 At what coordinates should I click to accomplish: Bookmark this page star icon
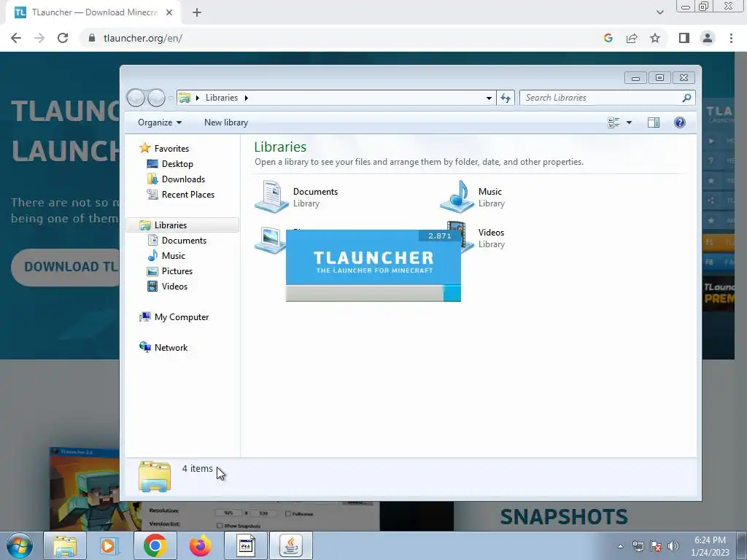click(655, 38)
